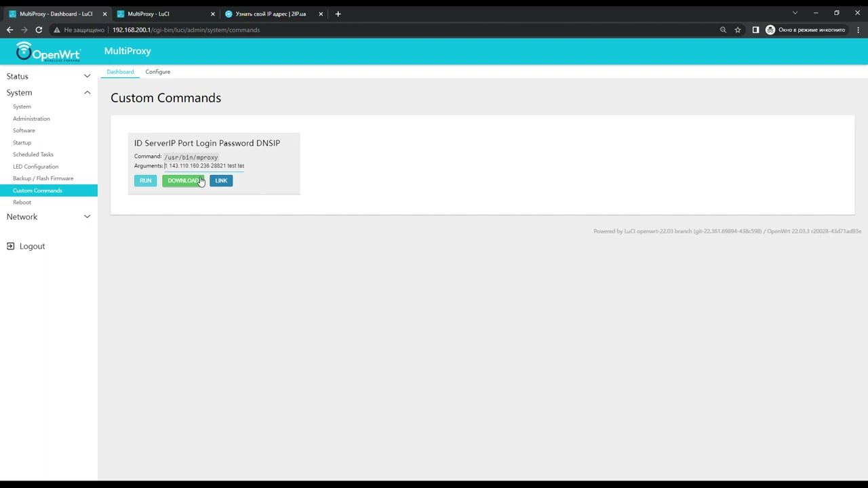Click the Link button

point(221,180)
